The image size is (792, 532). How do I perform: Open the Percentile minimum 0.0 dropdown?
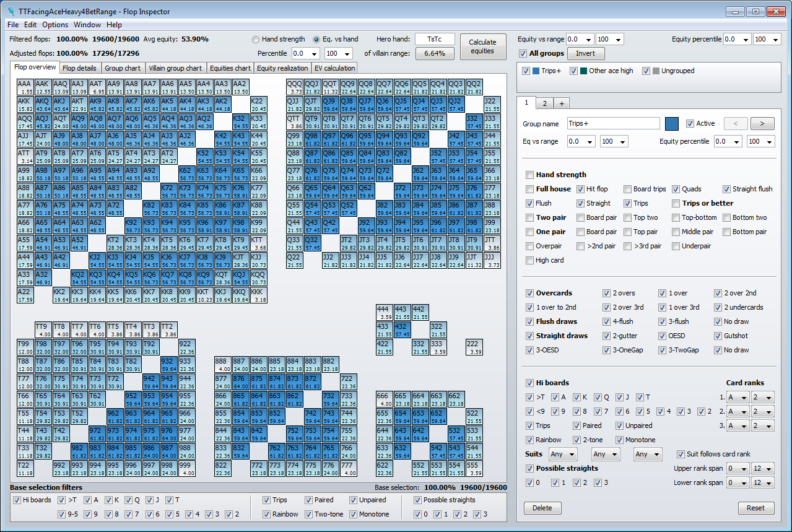305,53
